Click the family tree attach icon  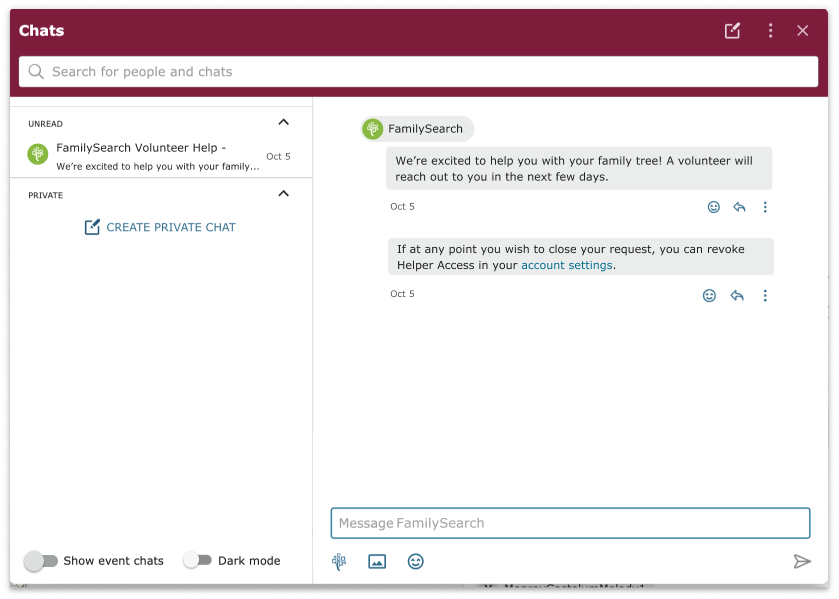pyautogui.click(x=339, y=562)
